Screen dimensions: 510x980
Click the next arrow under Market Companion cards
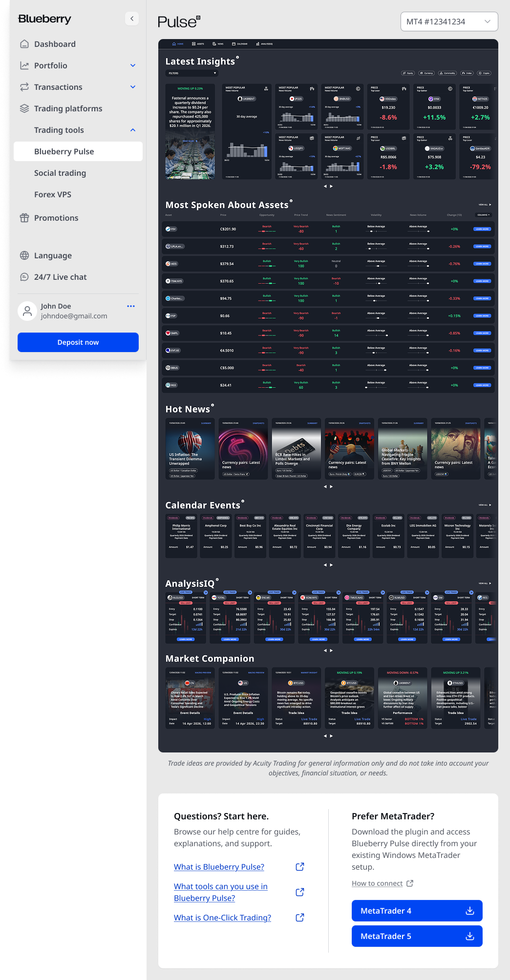(331, 736)
